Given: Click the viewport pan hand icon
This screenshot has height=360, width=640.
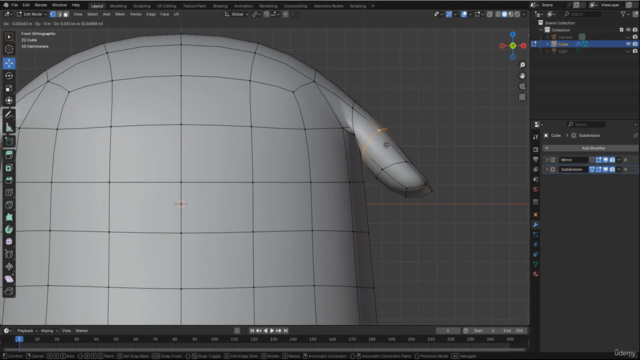Looking at the screenshot, I should 522,76.
